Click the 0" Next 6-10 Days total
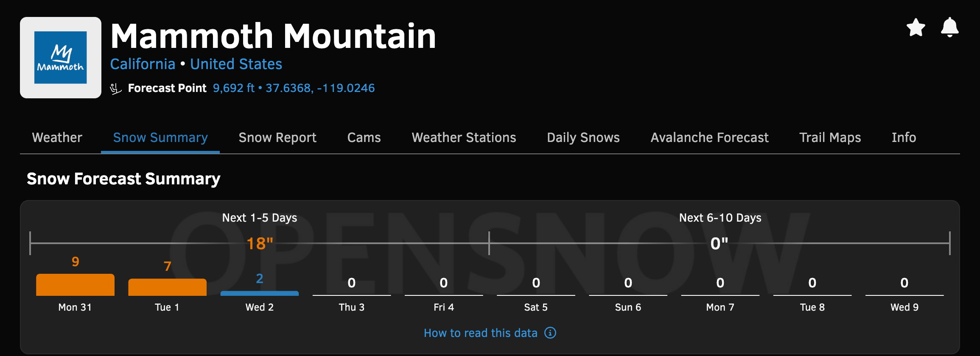This screenshot has height=356, width=980. coord(720,244)
